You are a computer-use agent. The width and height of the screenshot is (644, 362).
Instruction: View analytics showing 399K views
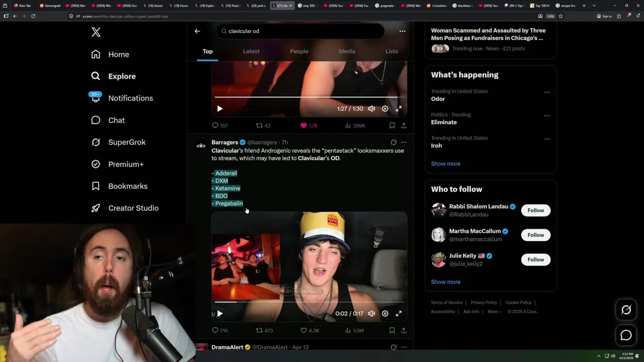[x=355, y=126]
